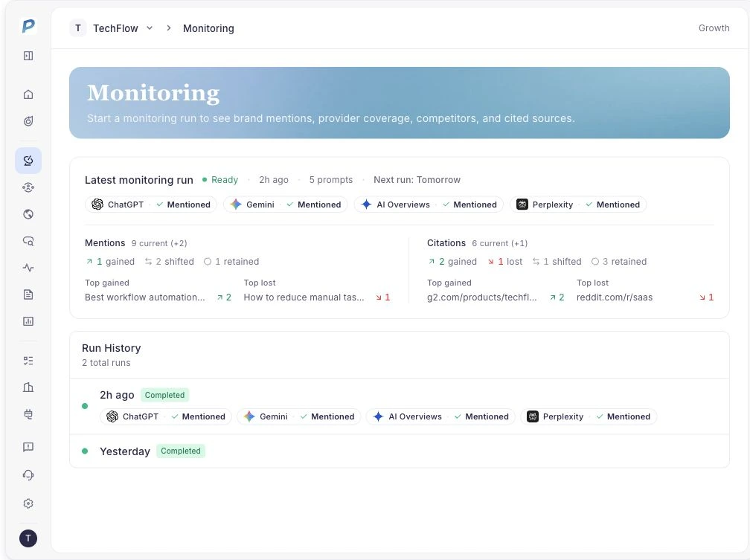Click Perplexity Mentioned chip in run history

589,416
